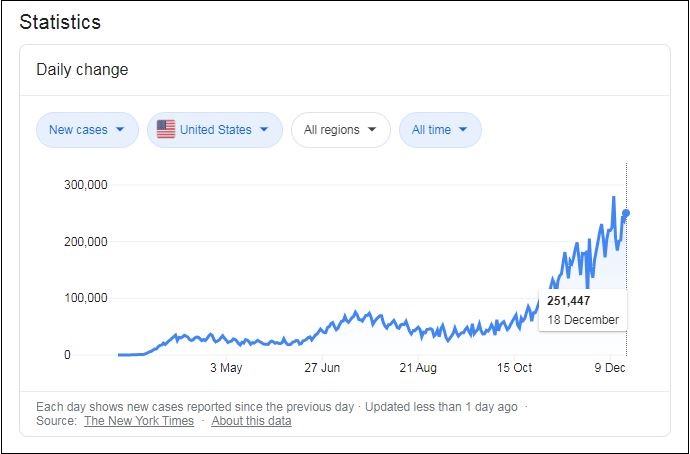Open the New cases metric dropdown

(86, 130)
